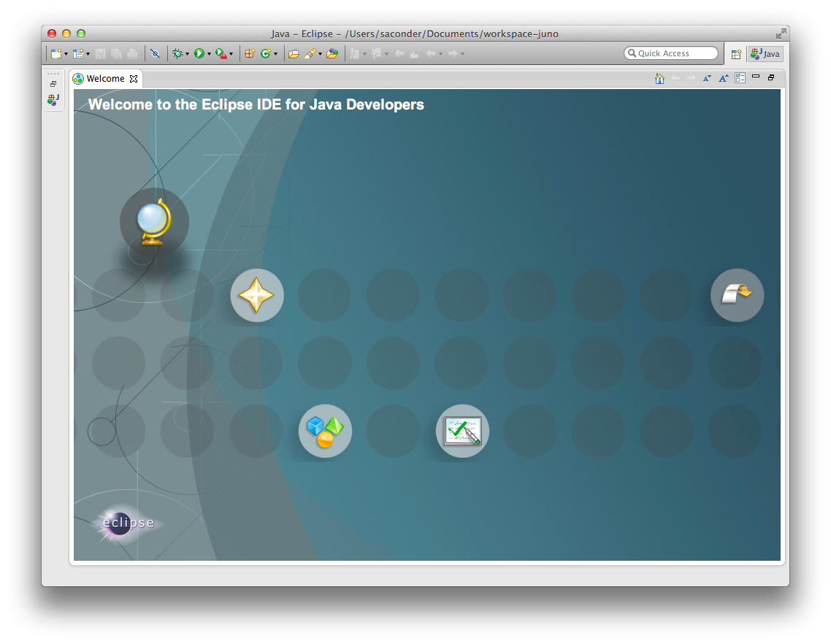
Task: Select the Welcome tab
Action: click(105, 78)
